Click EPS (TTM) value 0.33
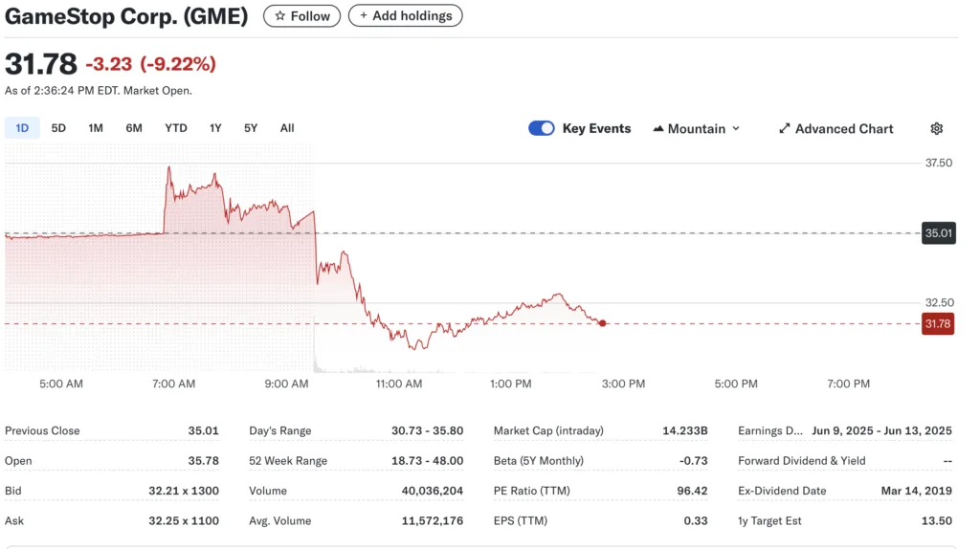Viewport: 980px width, 549px height. [696, 521]
